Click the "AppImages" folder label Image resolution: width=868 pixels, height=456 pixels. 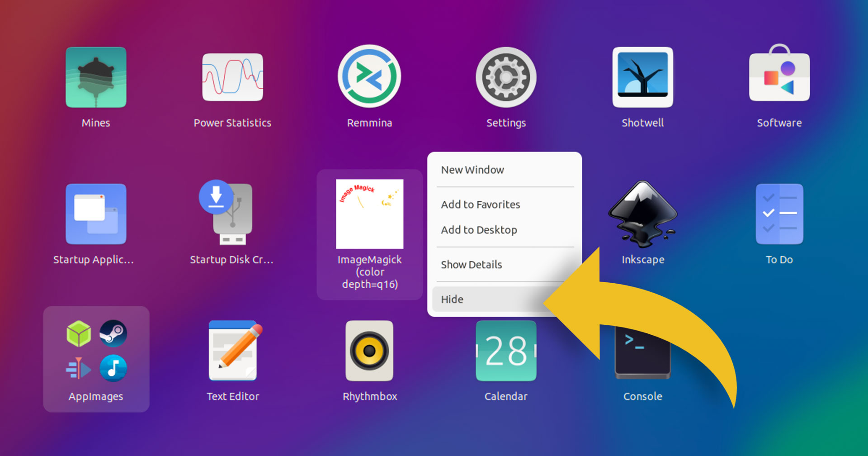coord(96,397)
